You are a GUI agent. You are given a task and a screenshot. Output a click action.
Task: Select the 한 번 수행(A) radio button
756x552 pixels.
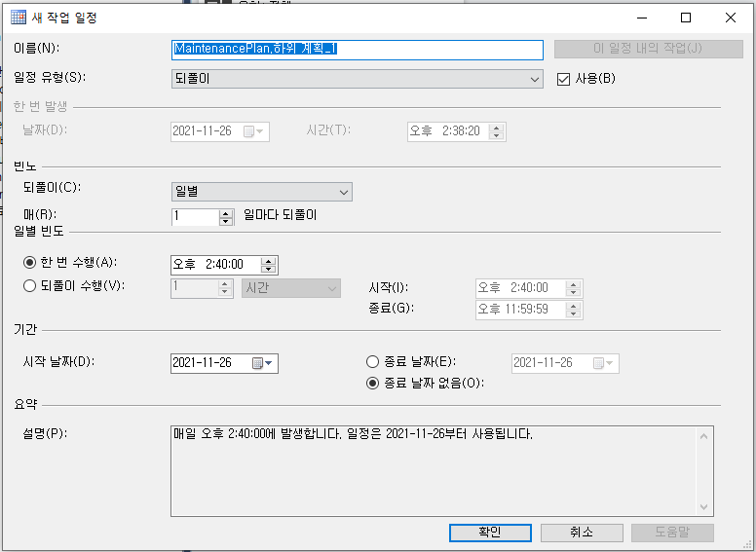click(30, 263)
